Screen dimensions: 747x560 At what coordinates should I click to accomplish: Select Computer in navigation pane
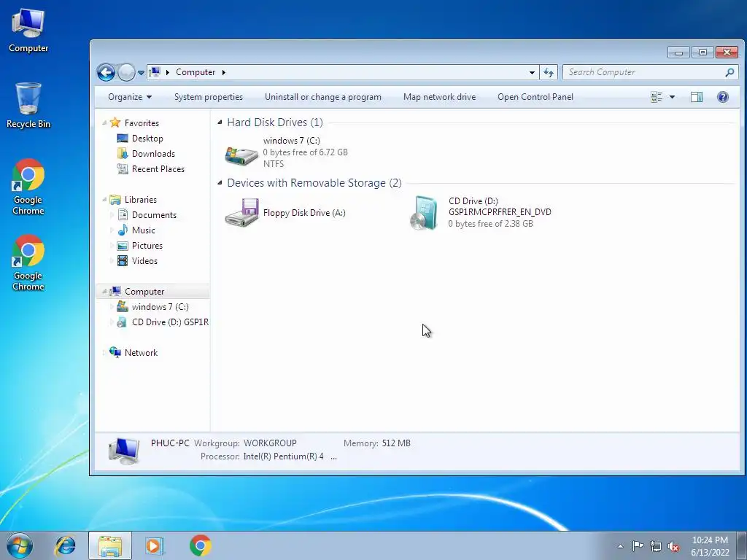click(x=144, y=292)
